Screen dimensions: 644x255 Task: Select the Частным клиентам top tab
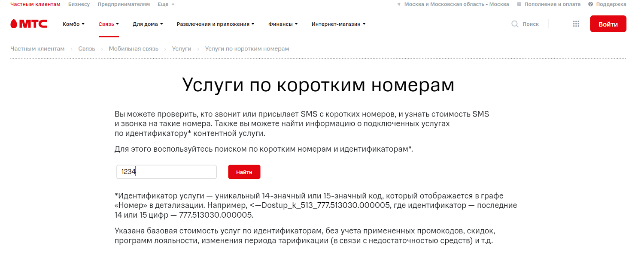point(35,4)
